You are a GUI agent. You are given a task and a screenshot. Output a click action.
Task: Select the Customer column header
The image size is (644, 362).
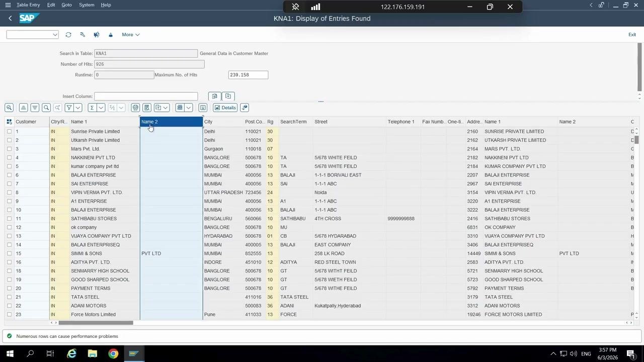[32, 122]
